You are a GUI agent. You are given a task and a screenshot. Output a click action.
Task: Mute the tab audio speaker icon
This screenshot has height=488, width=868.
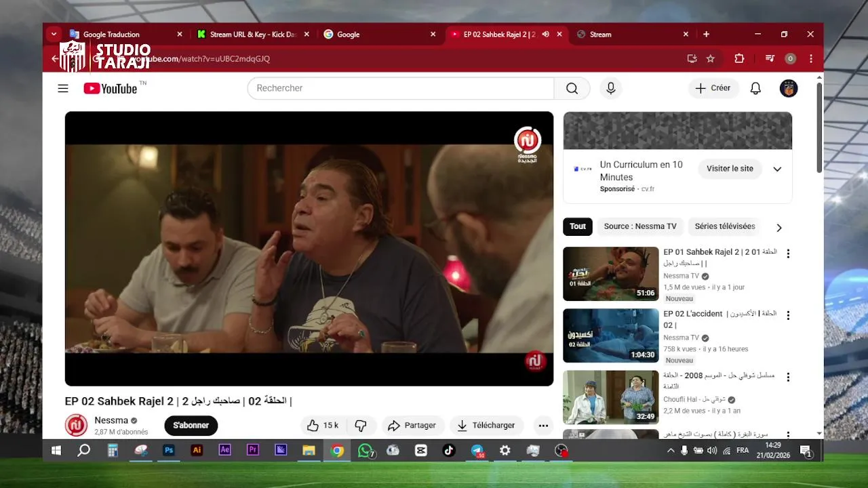tap(545, 34)
